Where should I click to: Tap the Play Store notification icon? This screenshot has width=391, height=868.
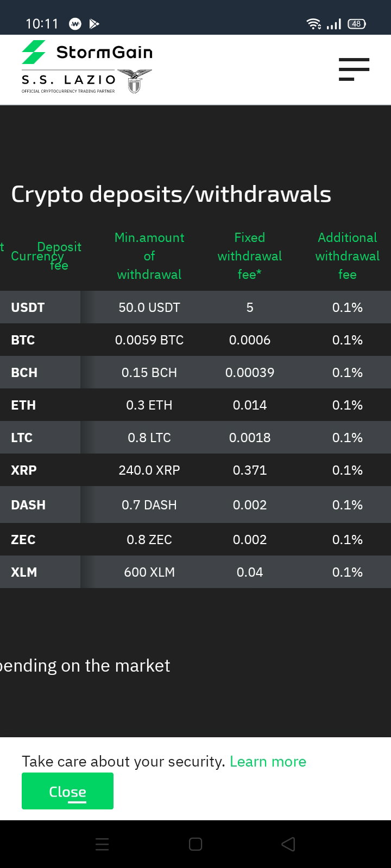(94, 23)
